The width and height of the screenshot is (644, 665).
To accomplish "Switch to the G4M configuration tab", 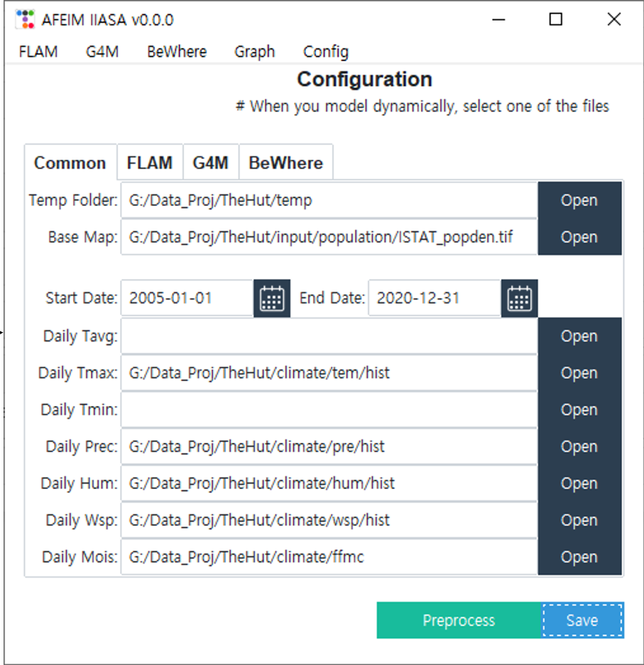I will (211, 163).
